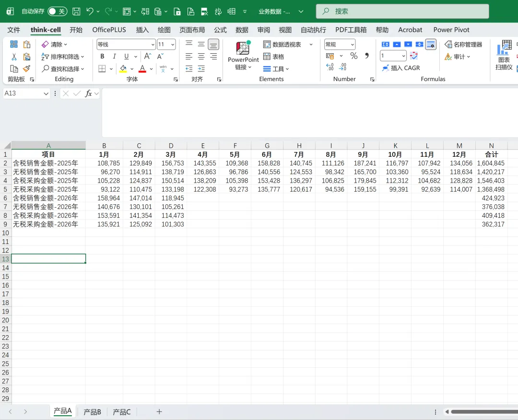Click the Copy icon in clipboard group

point(14,69)
